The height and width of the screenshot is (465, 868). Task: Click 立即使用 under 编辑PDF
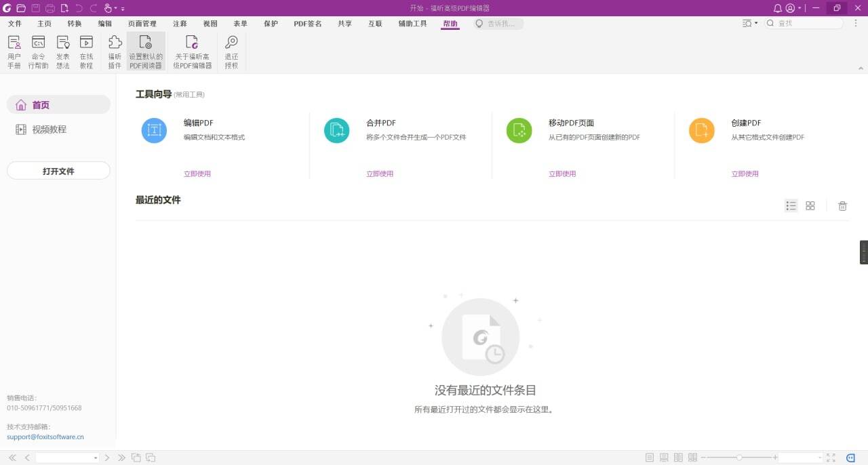tap(197, 174)
